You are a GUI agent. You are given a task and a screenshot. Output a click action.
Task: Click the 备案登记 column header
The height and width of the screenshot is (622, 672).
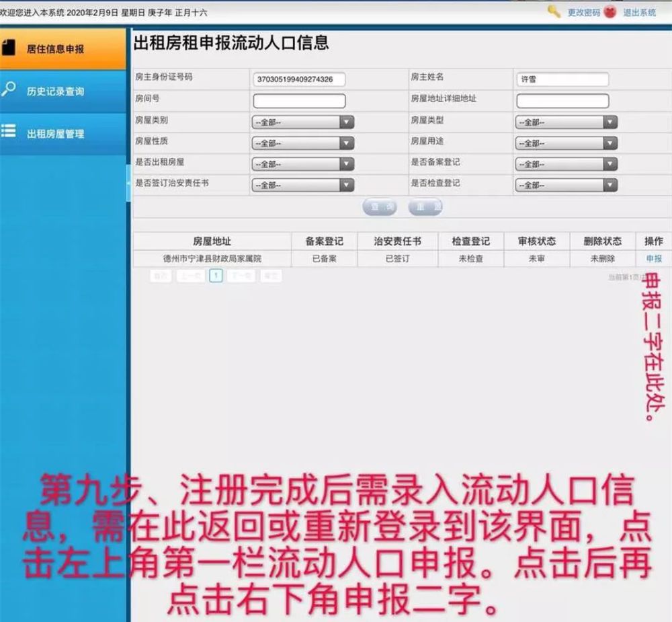click(x=325, y=241)
